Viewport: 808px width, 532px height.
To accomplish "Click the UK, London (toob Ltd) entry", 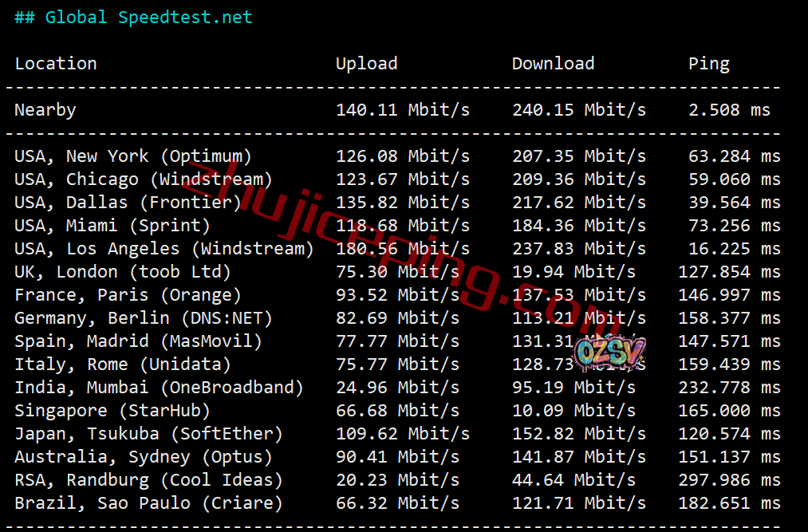I will click(x=123, y=272).
